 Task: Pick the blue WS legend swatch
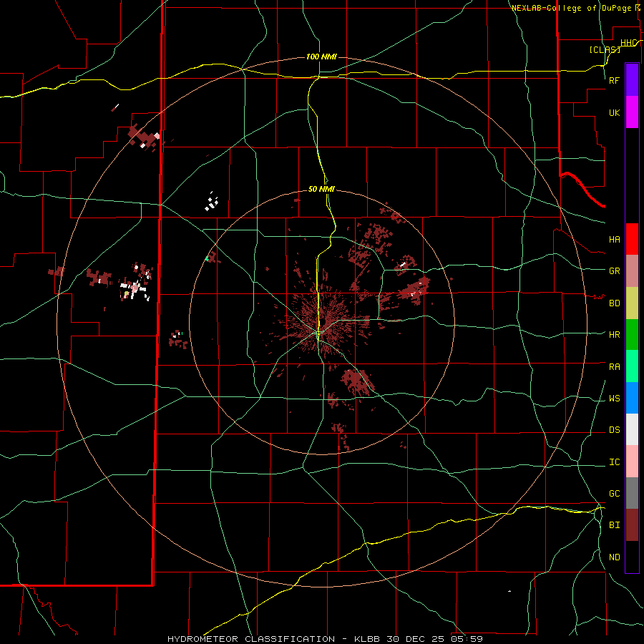point(632,398)
